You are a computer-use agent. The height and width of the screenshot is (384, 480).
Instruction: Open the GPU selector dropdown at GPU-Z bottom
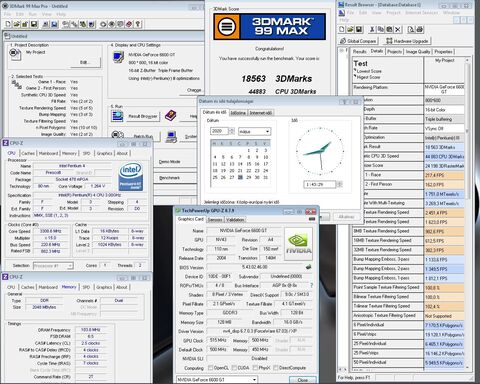[x=254, y=380]
